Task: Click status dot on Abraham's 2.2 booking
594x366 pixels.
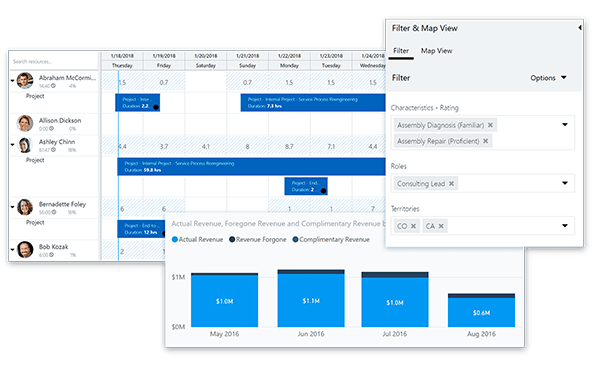Action: pos(156,107)
